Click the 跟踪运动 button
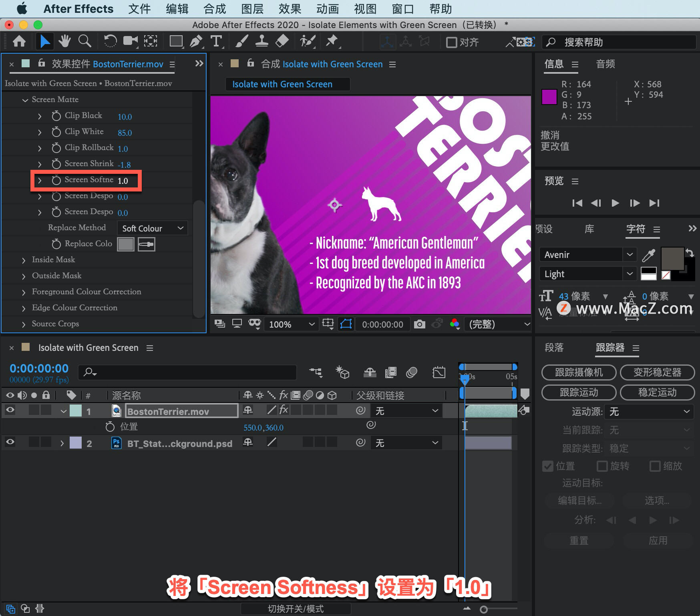Viewport: 700px width, 616px height. [579, 393]
